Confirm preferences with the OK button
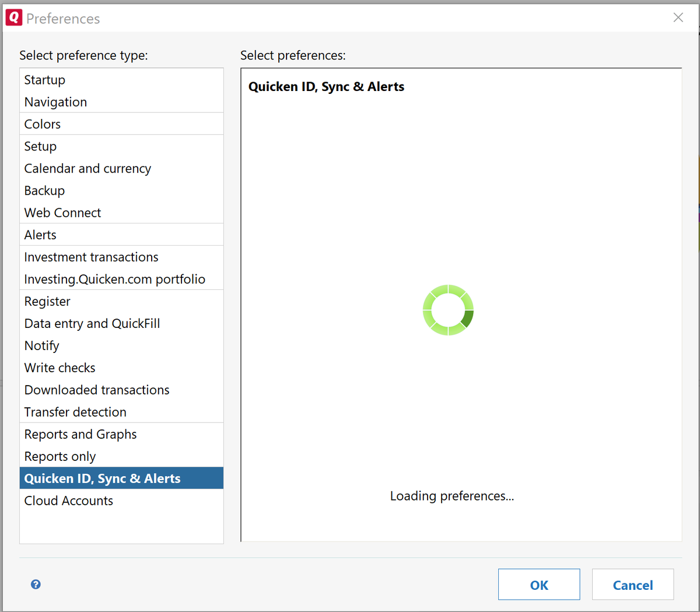Viewport: 700px width, 612px height. click(x=539, y=585)
